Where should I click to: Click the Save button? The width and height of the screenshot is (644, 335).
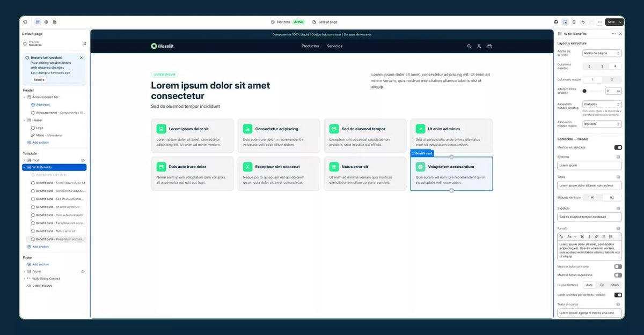coord(611,22)
